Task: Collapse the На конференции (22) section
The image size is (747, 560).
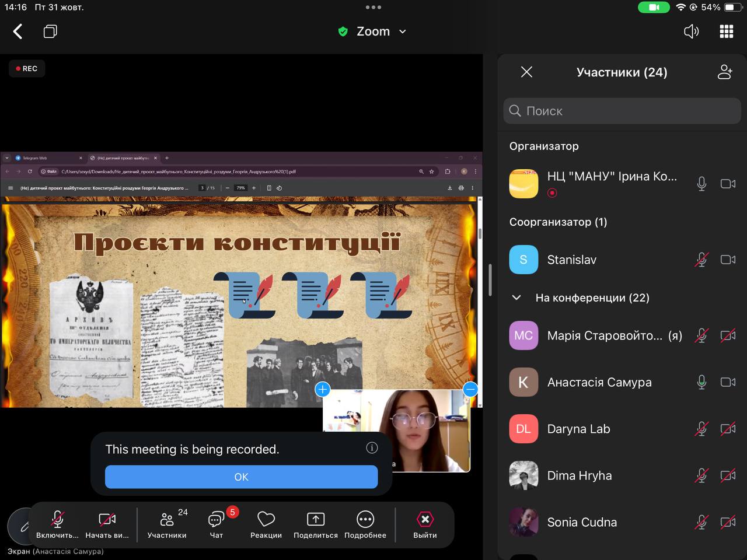Action: click(516, 297)
